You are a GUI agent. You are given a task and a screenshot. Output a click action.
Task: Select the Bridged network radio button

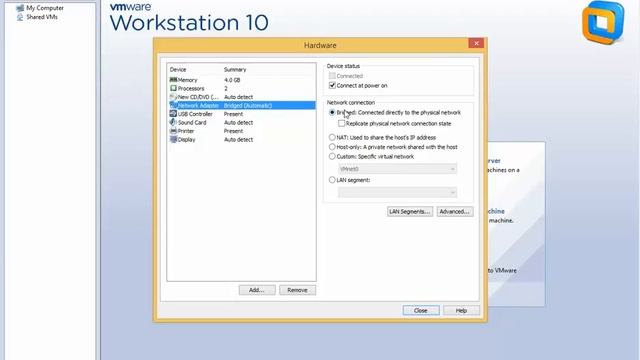point(332,112)
